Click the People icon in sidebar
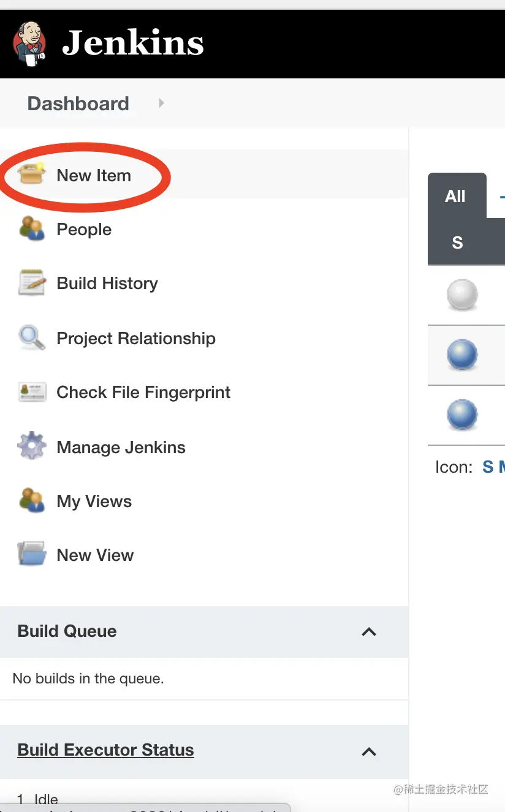505x812 pixels. pyautogui.click(x=32, y=228)
